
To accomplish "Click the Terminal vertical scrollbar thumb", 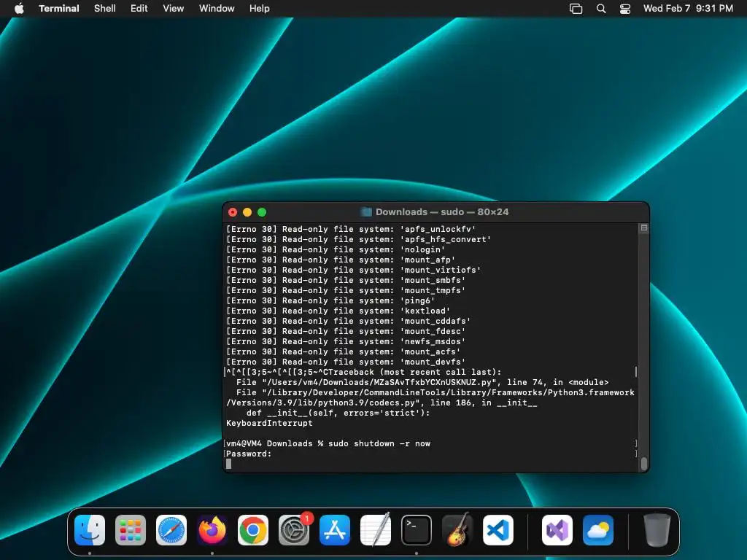I will [x=644, y=463].
